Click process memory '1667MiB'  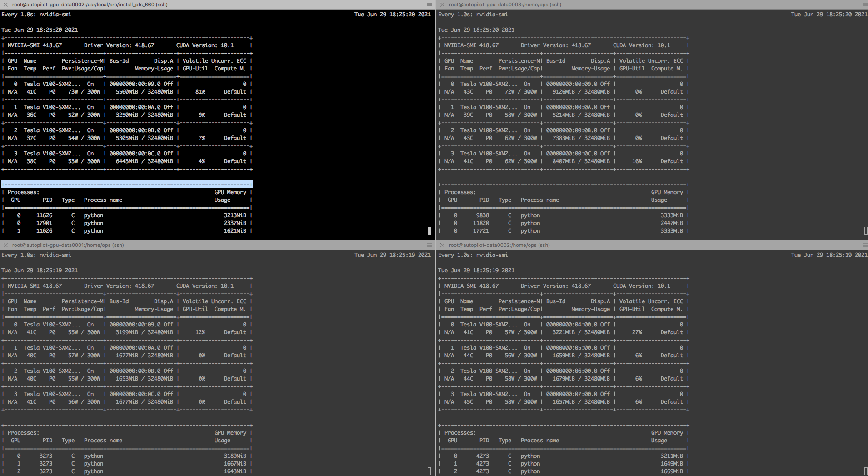click(x=235, y=464)
